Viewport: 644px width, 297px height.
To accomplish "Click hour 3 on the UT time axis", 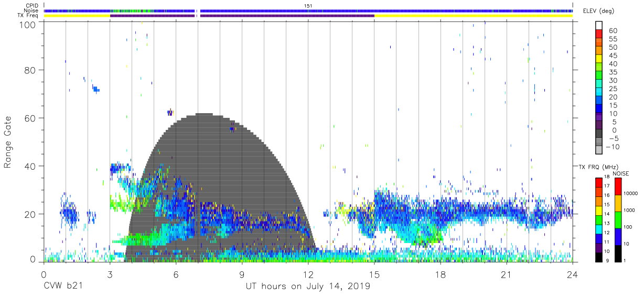I will pyautogui.click(x=110, y=274).
